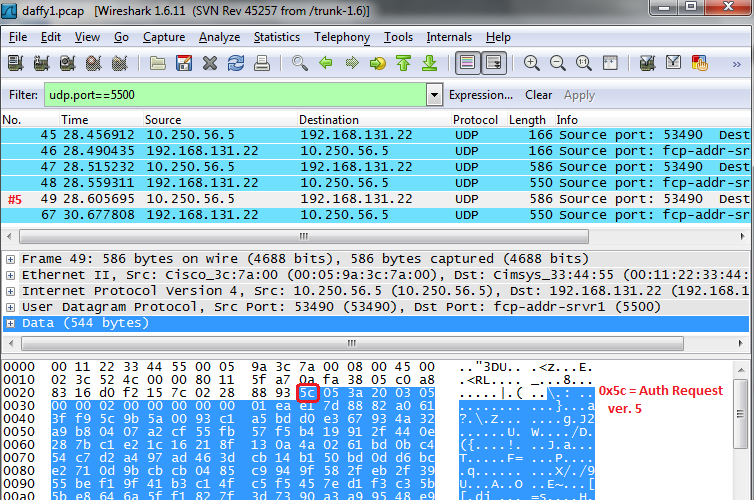The width and height of the screenshot is (754, 500).
Task: Click the Clear filter button
Action: click(x=538, y=95)
